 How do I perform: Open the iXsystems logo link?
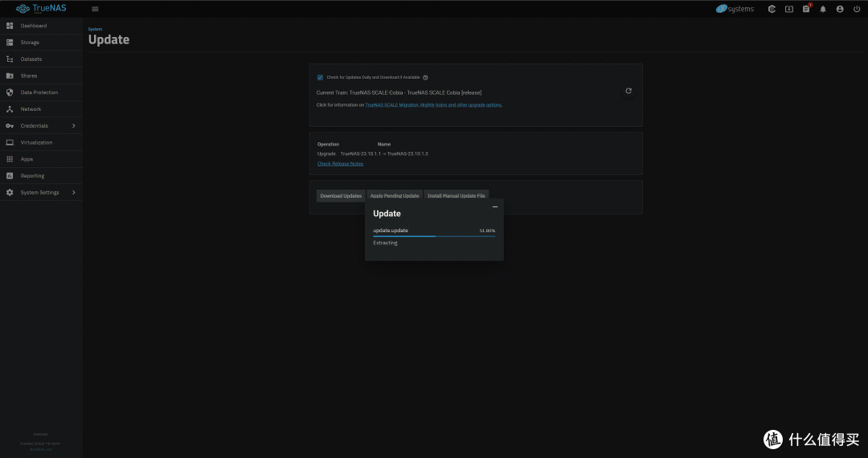735,9
